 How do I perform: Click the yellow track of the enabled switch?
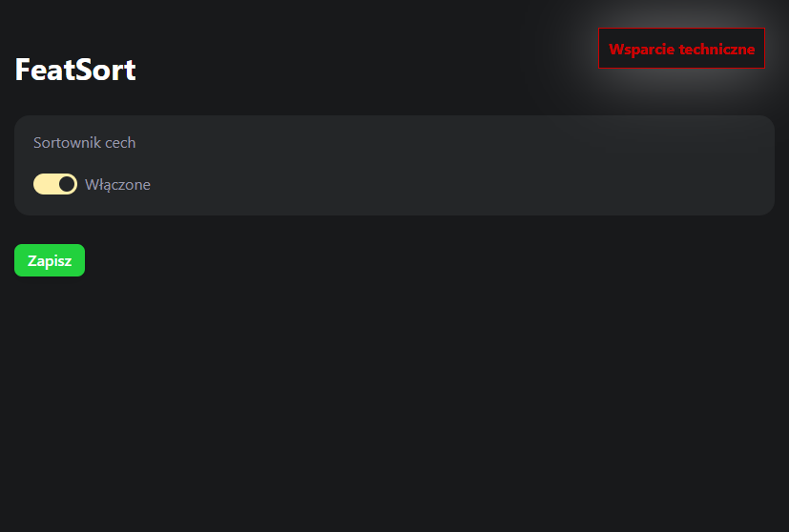(45, 184)
